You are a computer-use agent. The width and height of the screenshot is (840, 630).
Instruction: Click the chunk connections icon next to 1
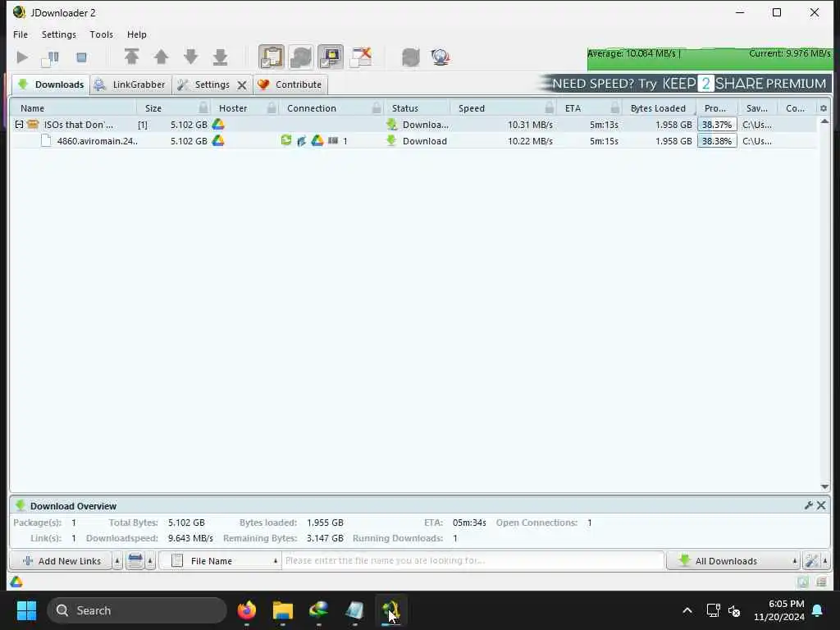333,140
